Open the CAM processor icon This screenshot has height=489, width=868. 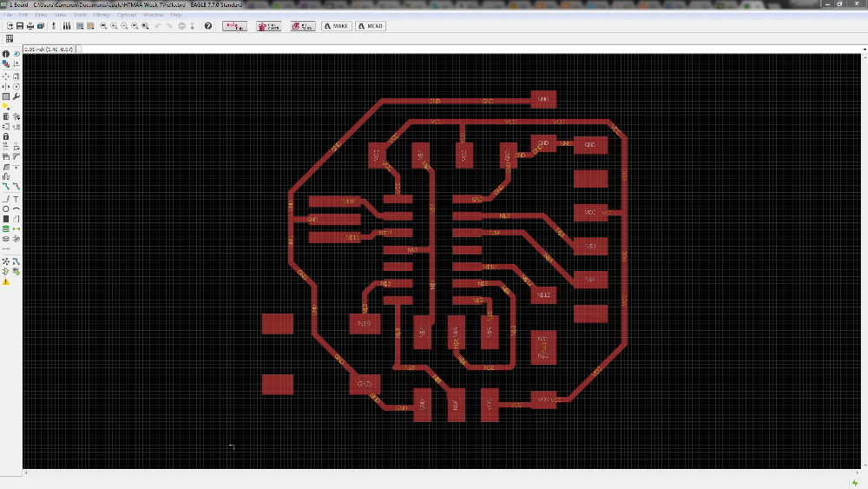tap(41, 26)
